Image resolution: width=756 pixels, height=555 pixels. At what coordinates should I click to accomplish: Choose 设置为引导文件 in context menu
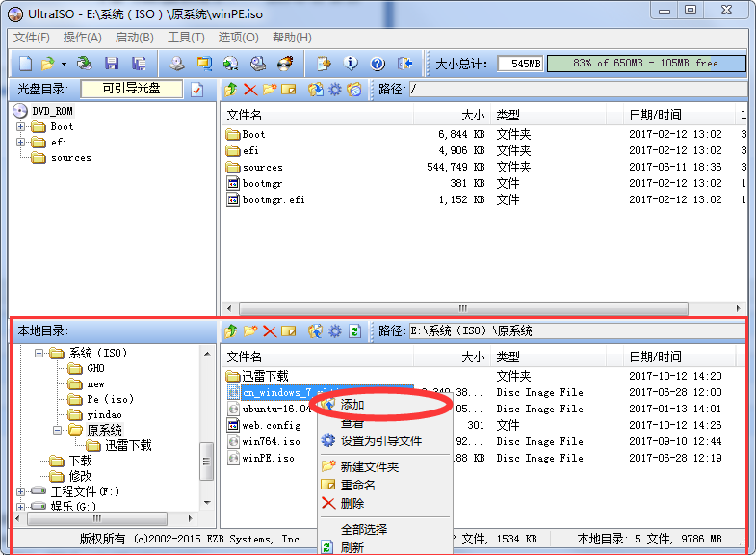385,441
